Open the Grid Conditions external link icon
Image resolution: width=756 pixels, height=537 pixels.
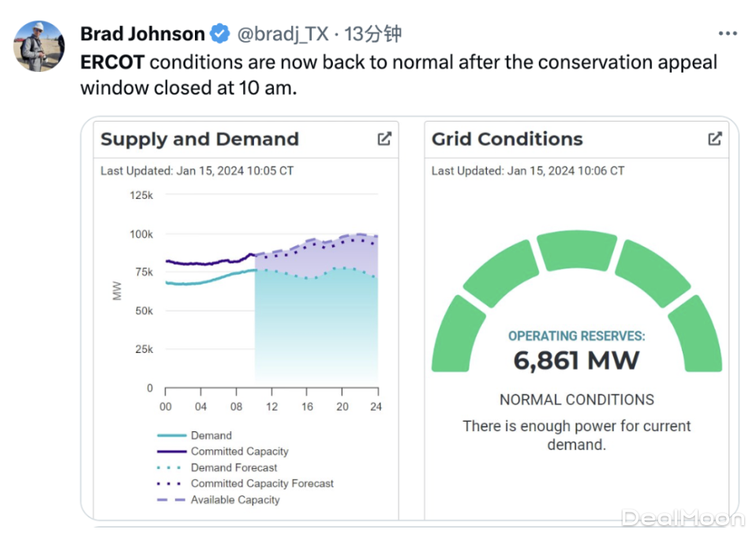click(714, 138)
